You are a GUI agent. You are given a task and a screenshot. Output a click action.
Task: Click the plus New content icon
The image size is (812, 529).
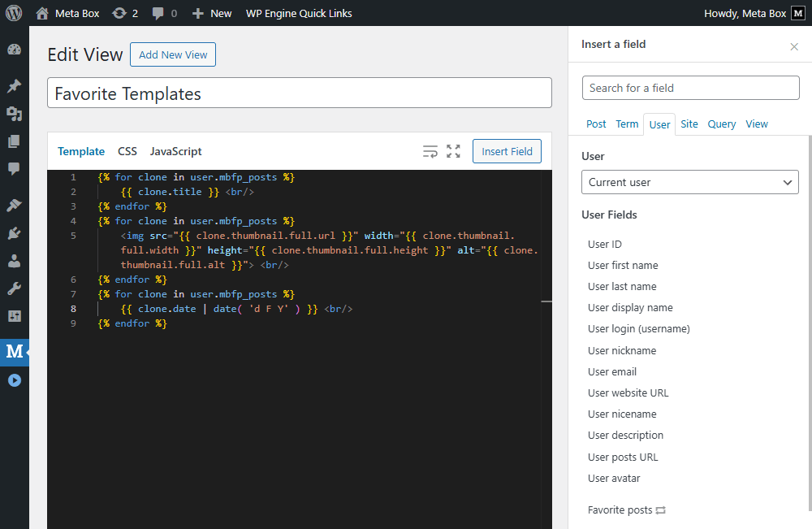pyautogui.click(x=198, y=13)
